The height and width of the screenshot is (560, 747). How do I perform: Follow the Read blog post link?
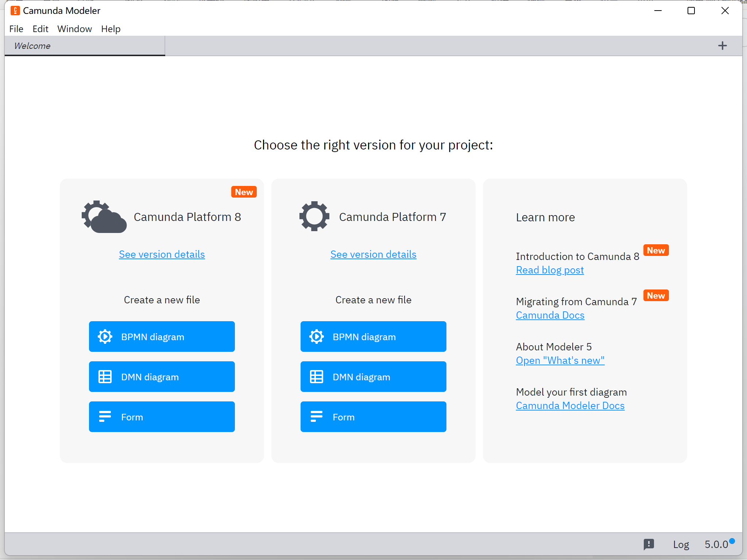(x=550, y=270)
